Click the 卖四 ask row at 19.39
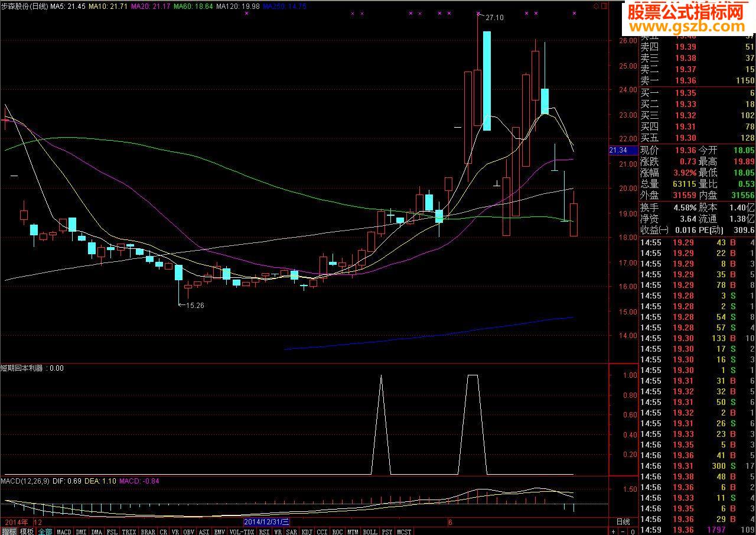This screenshot has width=756, height=535. click(x=698, y=47)
